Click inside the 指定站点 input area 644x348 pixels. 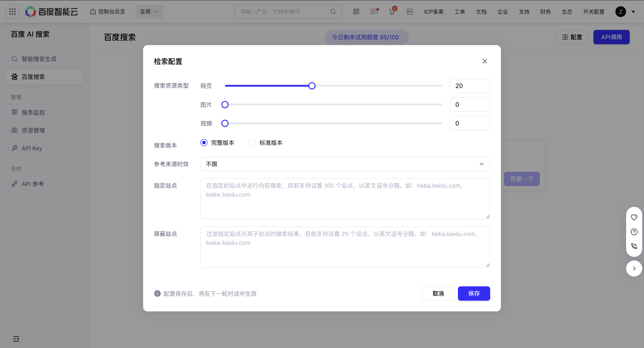(x=345, y=199)
